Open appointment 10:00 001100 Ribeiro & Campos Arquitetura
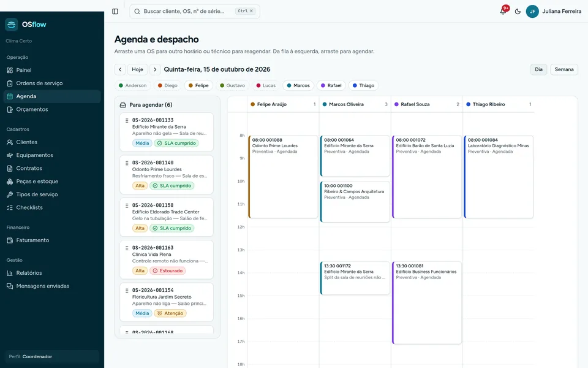This screenshot has height=368, width=588. point(355,202)
